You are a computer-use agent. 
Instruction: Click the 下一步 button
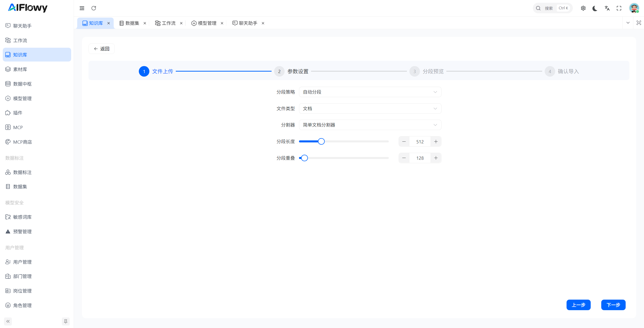613,305
